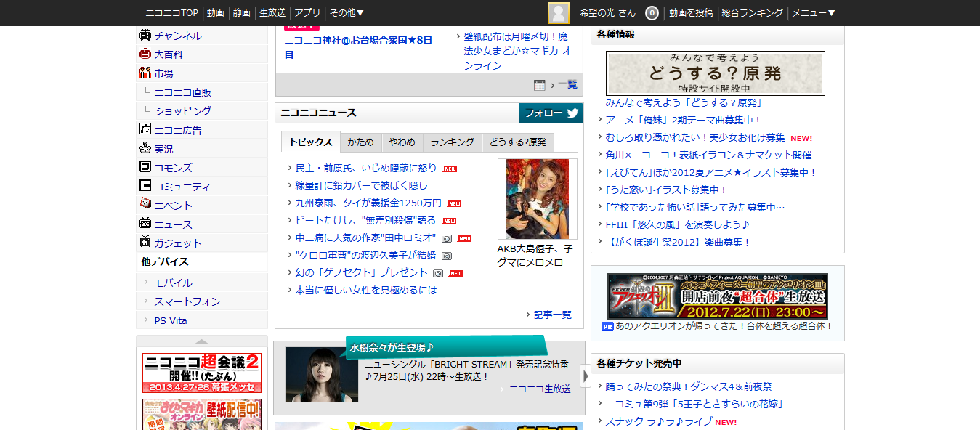
Task: Click the ニュース sidebar icon
Action: 145,224
